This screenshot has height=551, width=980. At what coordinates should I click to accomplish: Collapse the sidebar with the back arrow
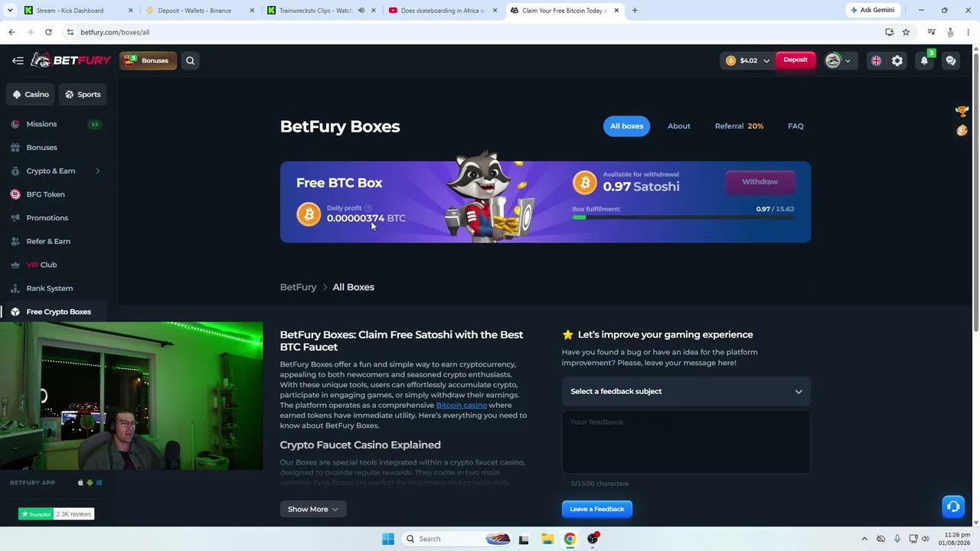coord(18,60)
